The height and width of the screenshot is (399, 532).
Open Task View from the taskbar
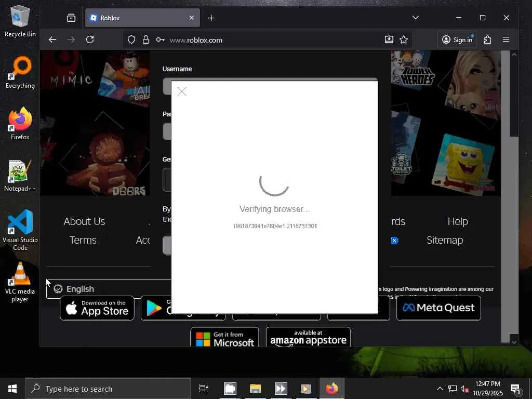click(204, 389)
